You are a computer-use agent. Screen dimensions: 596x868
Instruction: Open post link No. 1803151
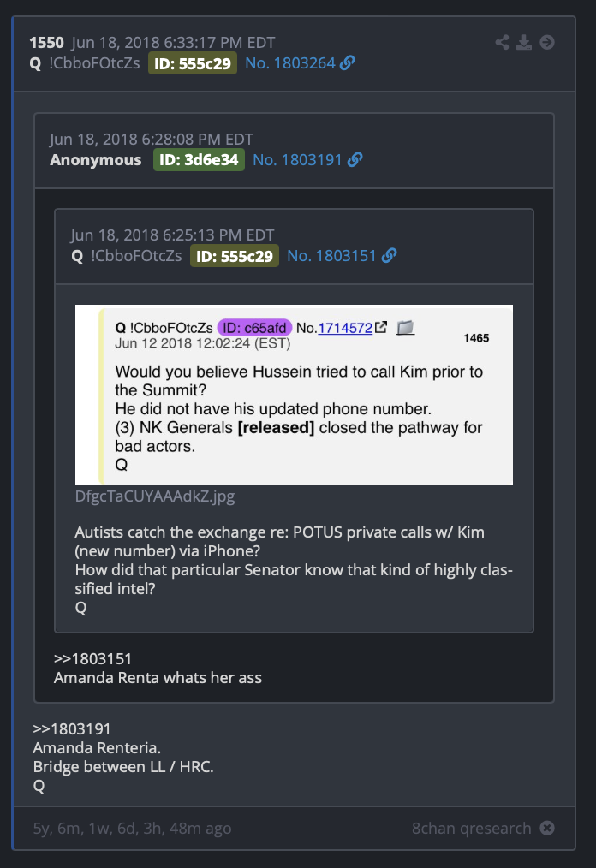pyautogui.click(x=331, y=256)
